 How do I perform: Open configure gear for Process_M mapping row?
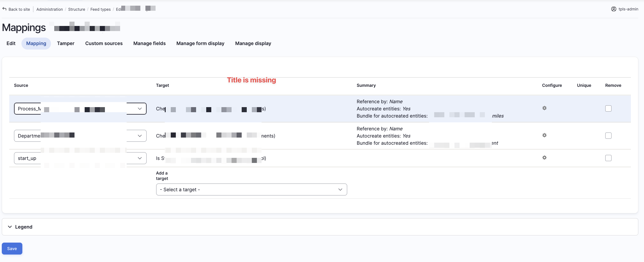pyautogui.click(x=544, y=108)
